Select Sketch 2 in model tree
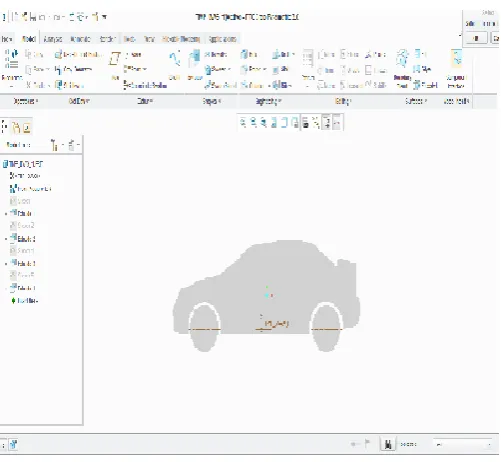The width and height of the screenshot is (501, 462). pos(22,226)
